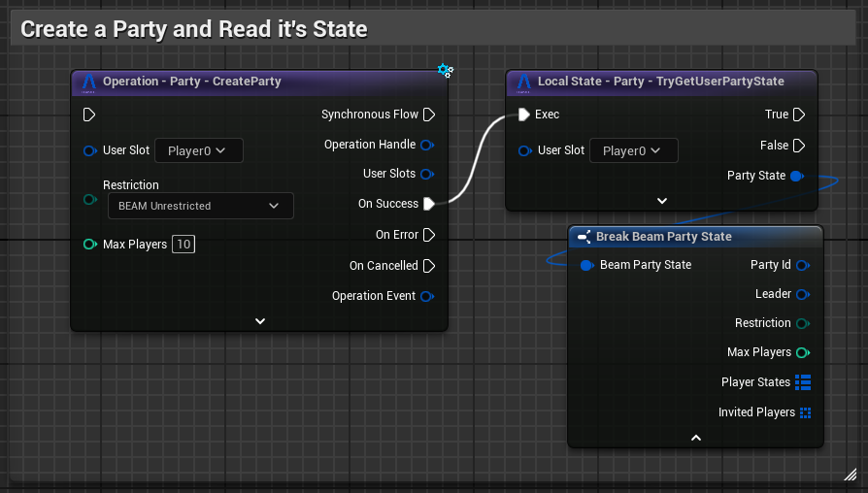Collapse the Break Beam Party State node
The height and width of the screenshot is (493, 868).
695,438
